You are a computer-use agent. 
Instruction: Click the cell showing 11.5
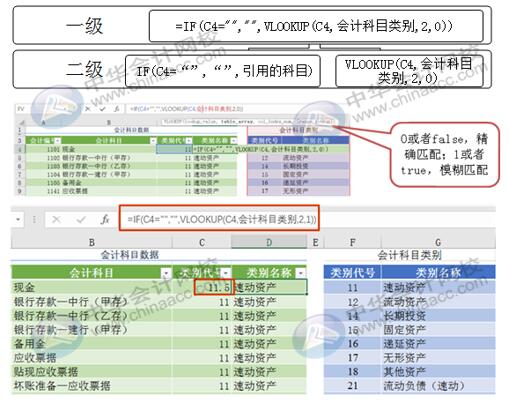(213, 287)
